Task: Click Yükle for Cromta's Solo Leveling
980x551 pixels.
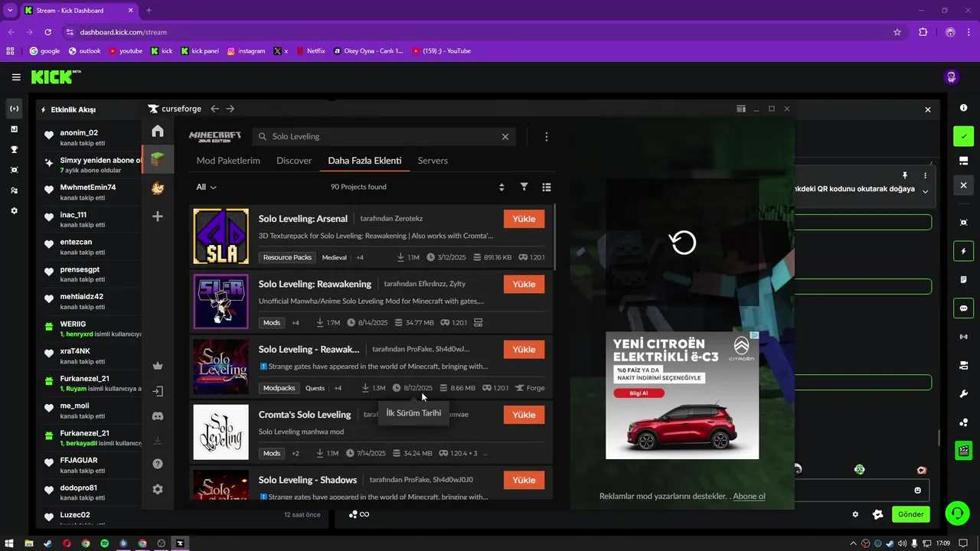Action: click(x=524, y=415)
